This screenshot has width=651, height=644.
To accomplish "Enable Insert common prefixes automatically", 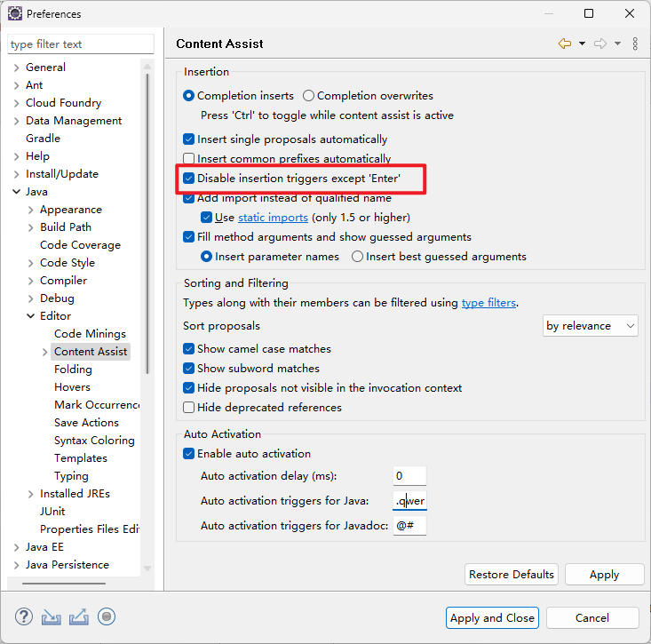I will 189,159.
